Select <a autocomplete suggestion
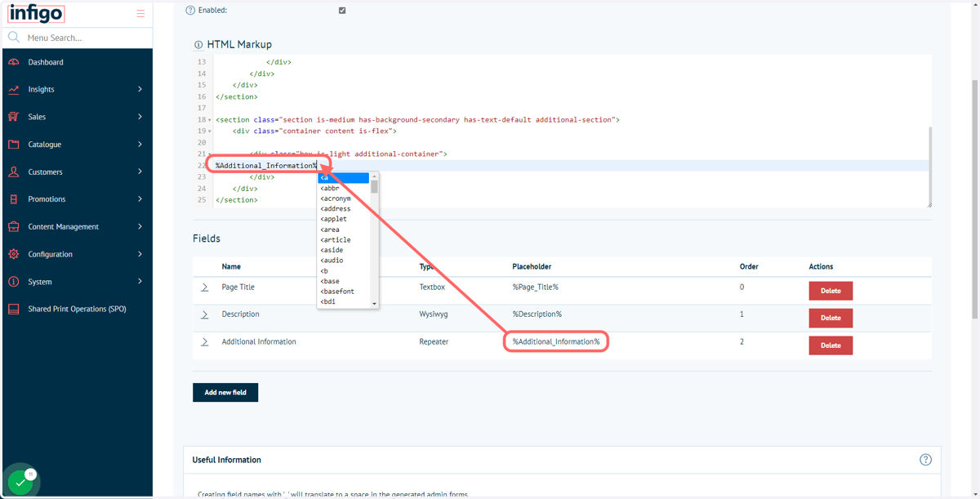The image size is (980, 499). (x=344, y=178)
